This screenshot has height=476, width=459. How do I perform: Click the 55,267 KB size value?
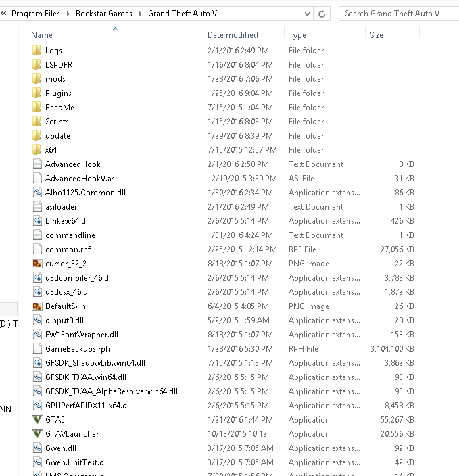click(397, 419)
